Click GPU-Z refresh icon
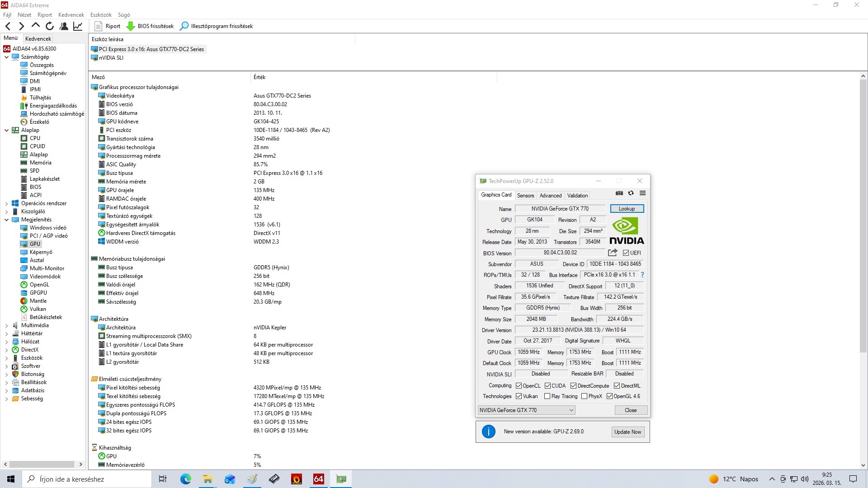The height and width of the screenshot is (488, 868). 631,193
